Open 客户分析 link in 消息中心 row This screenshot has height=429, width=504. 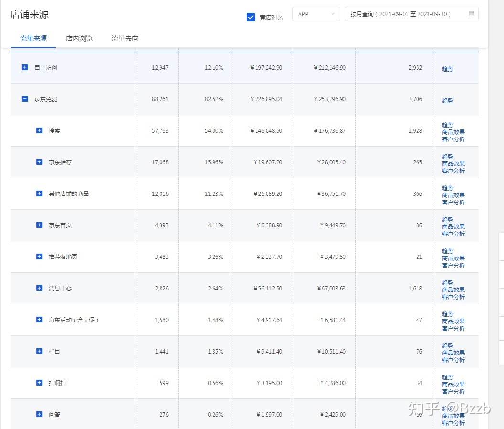453,297
